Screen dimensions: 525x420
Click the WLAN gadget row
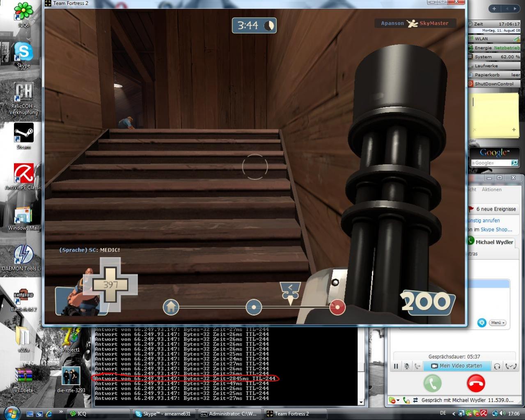494,39
